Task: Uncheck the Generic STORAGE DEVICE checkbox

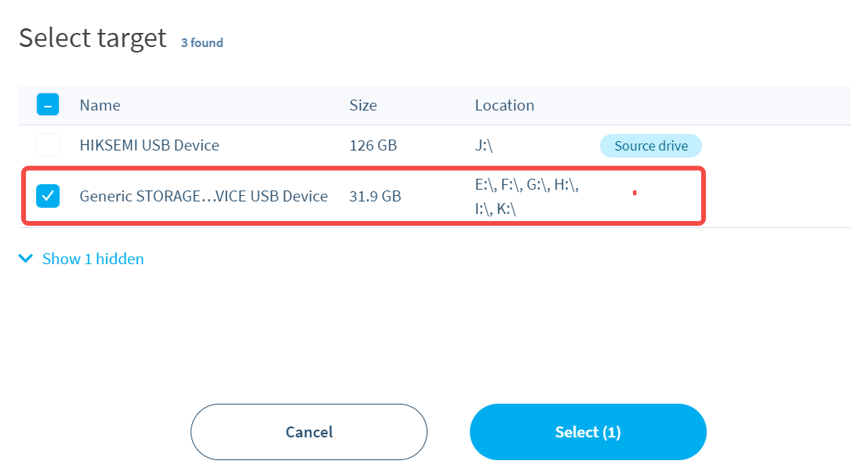Action: (x=48, y=196)
